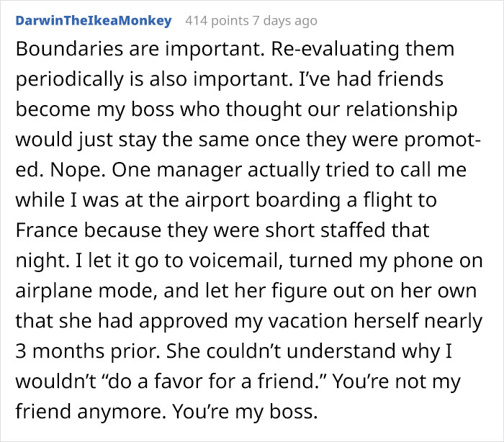The width and height of the screenshot is (504, 442).
Task: Click the '7 days ago' timestamp
Action: 284,21
